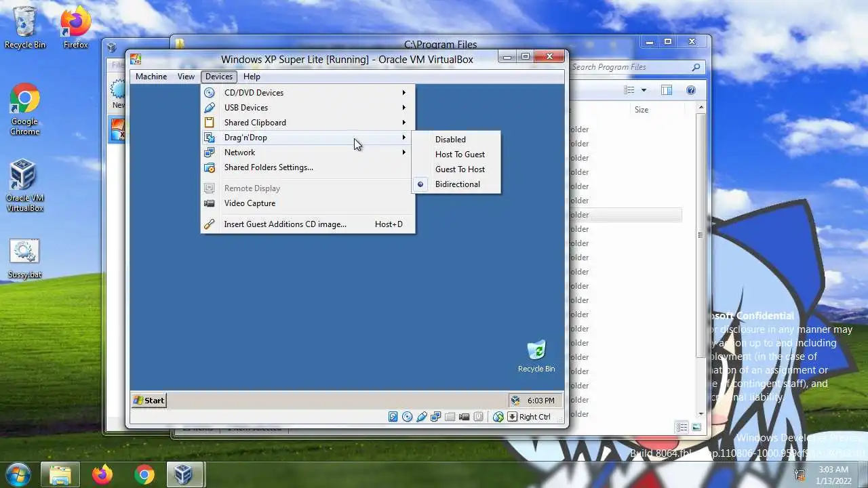This screenshot has width=868, height=488.
Task: Click the guest Windows XP Start button
Action: [149, 401]
